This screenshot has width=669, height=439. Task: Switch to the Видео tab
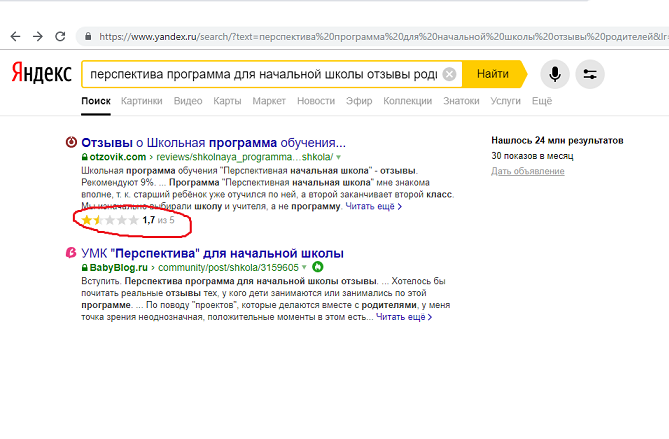click(x=188, y=101)
